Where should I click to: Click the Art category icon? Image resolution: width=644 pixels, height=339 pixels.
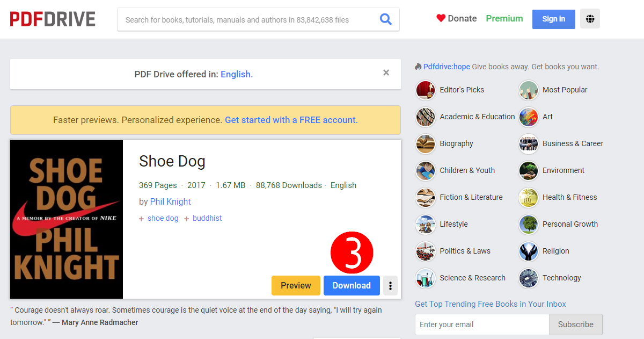point(529,117)
